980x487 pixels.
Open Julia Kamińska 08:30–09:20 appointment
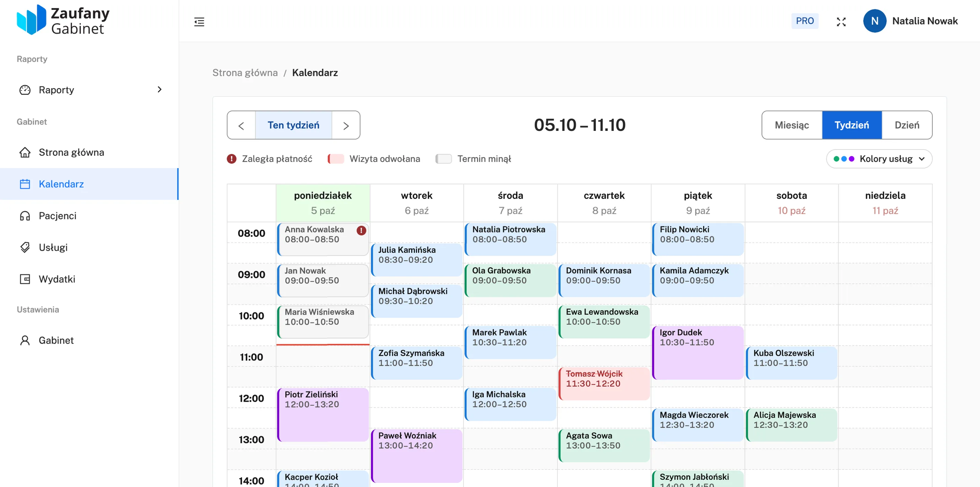(417, 260)
